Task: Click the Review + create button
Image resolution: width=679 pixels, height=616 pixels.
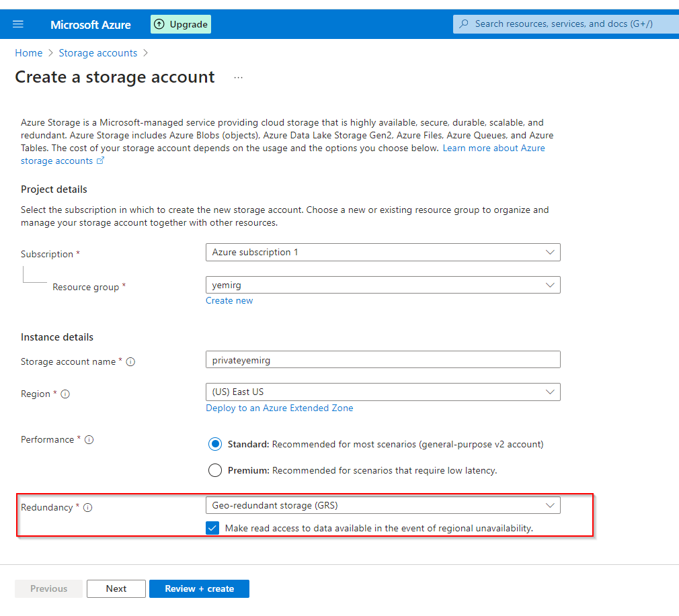Action: 199,588
